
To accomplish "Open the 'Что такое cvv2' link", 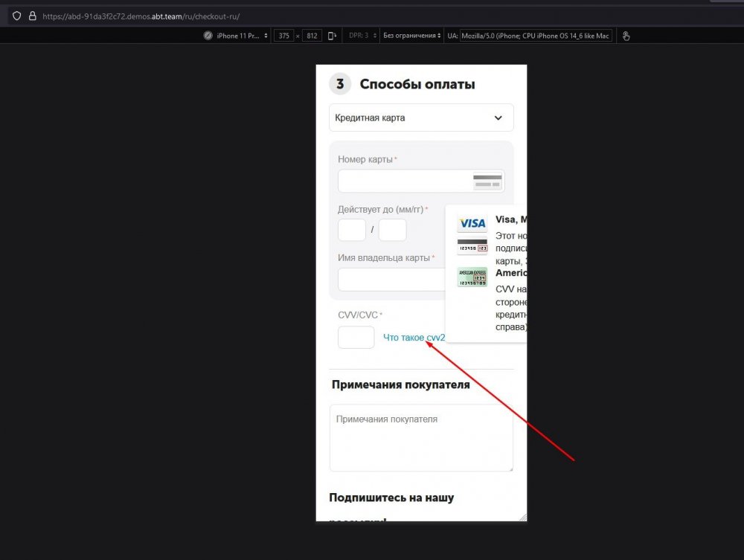I will 414,336.
